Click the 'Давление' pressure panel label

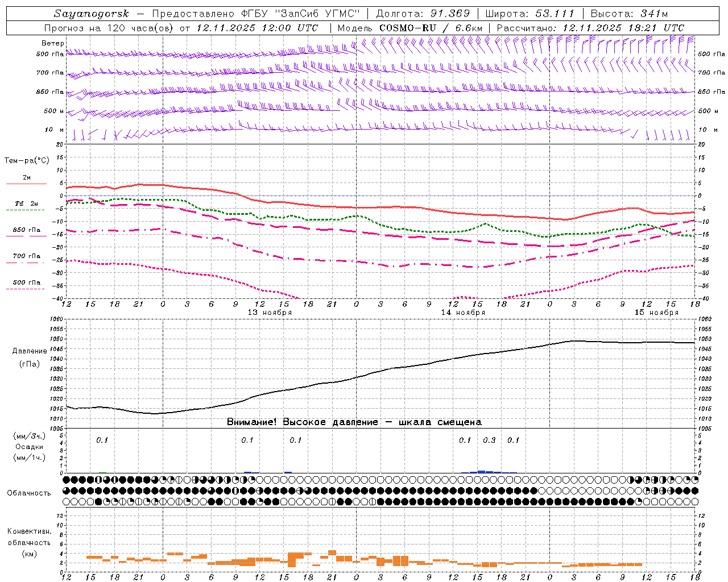[x=29, y=351]
